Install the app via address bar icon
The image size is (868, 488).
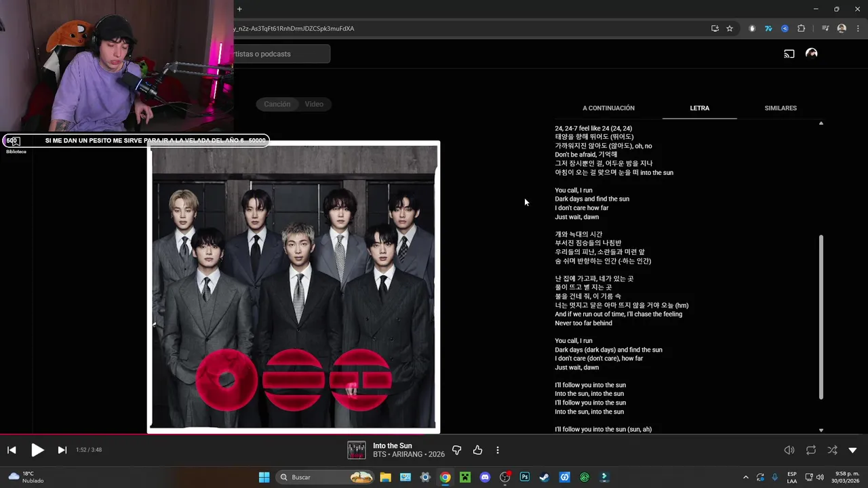coord(715,28)
